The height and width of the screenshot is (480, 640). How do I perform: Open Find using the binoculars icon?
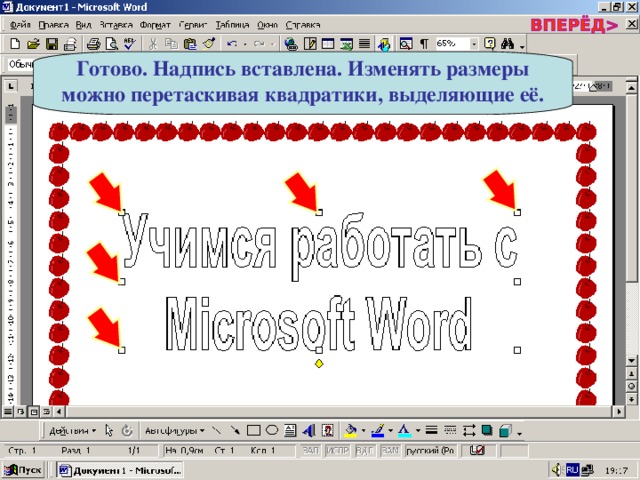tap(507, 43)
